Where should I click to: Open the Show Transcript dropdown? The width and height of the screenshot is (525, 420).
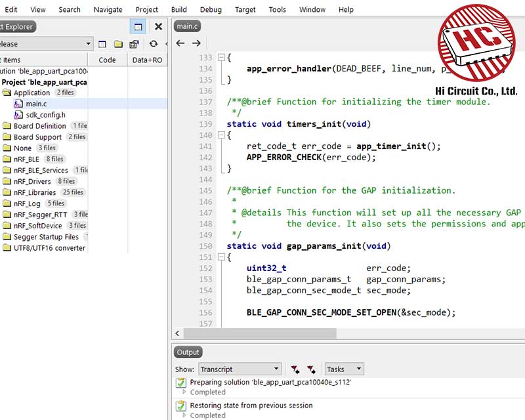pyautogui.click(x=240, y=369)
